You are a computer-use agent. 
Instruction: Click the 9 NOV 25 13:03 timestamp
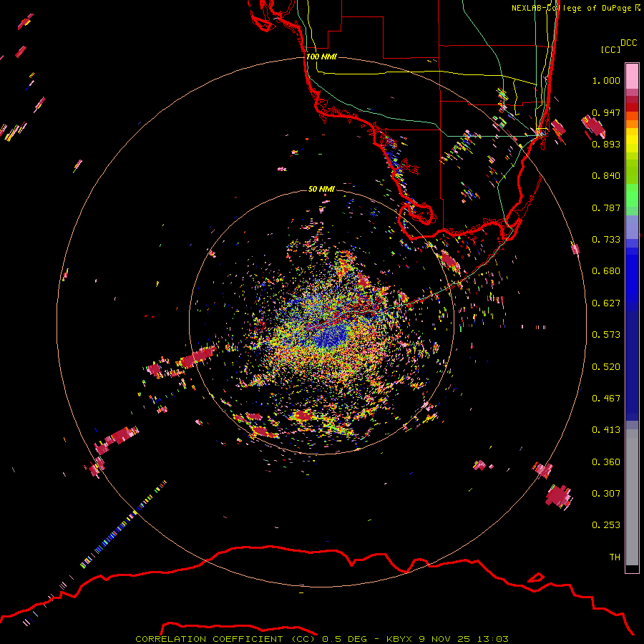(464, 639)
